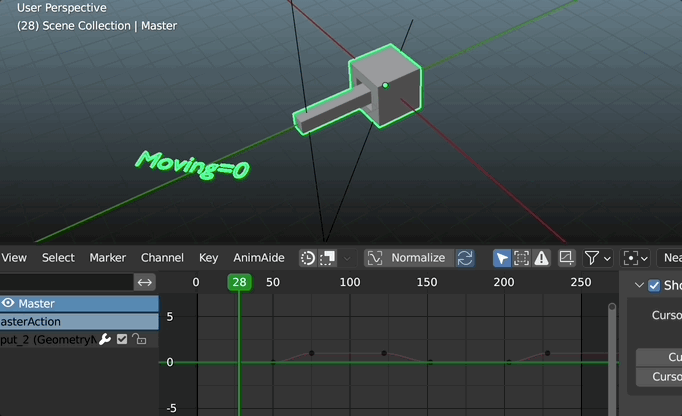Click the create ghost curves clock icon
The image size is (682, 416).
308,258
